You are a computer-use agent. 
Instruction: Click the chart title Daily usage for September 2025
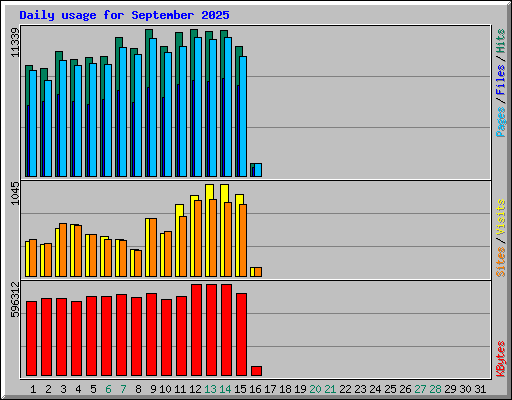[124, 15]
